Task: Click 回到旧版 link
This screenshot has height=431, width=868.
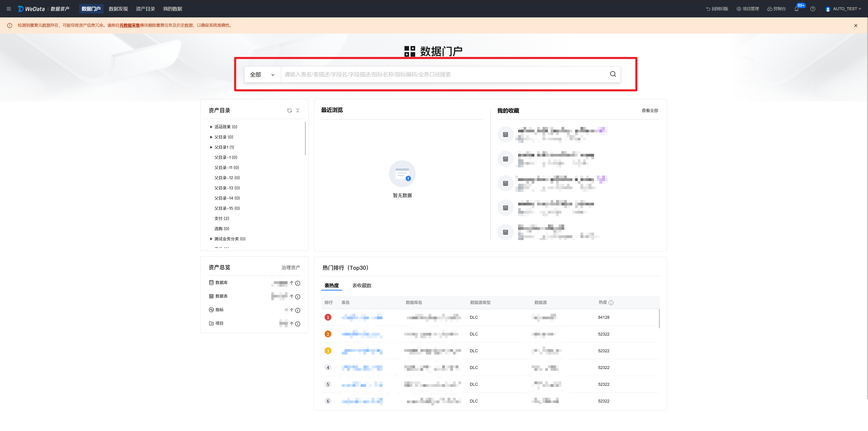Action: 717,9
